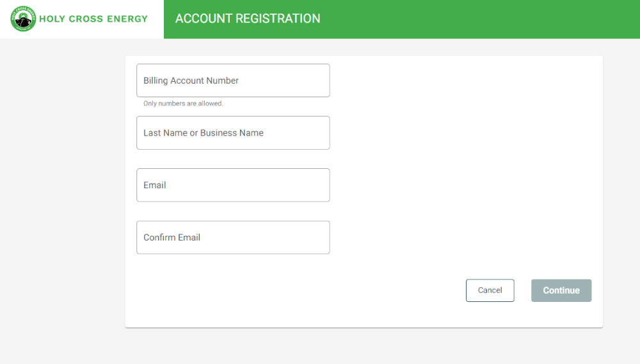640x364 pixels.
Task: Focus the Billing Account Number field
Action: (x=233, y=81)
